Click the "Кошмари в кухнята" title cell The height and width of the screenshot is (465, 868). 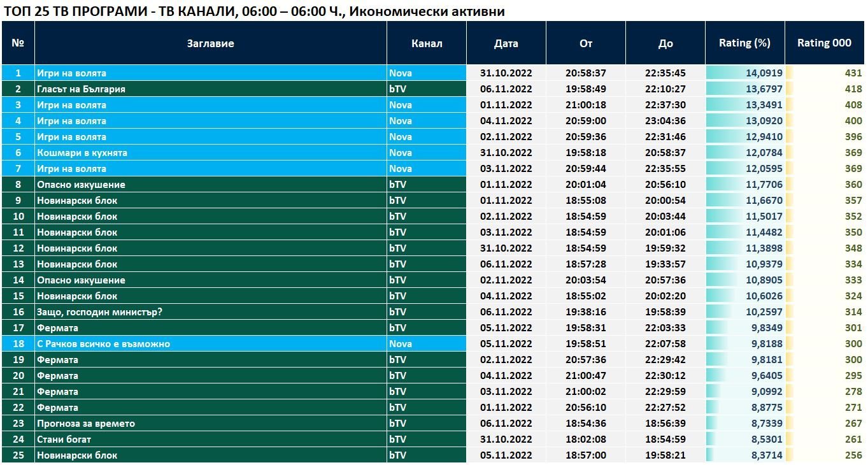82,153
